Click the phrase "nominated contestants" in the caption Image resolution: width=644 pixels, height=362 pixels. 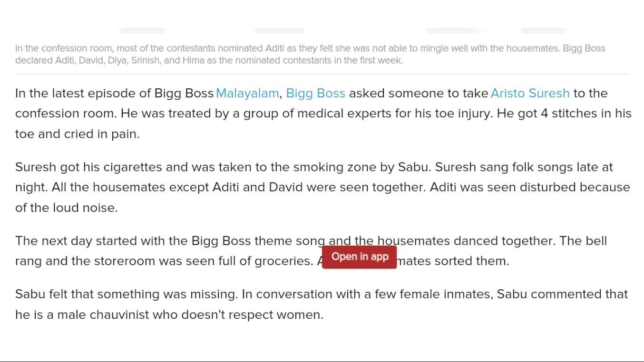325,60
